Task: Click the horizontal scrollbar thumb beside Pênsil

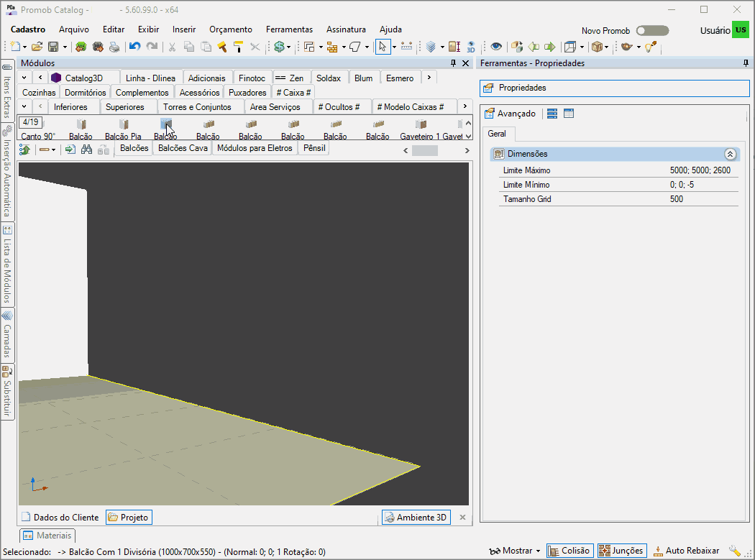Action: 425,151
